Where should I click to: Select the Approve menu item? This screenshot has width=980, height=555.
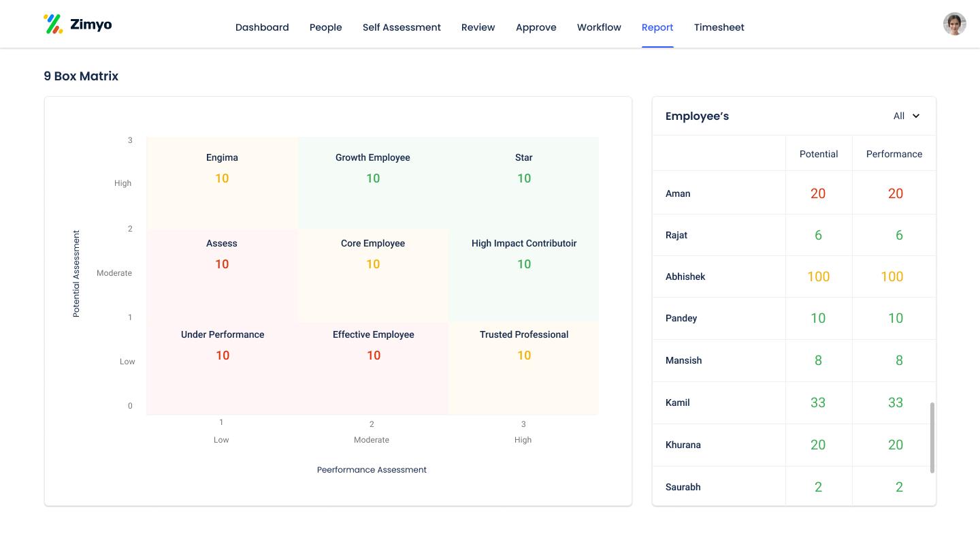536,27
